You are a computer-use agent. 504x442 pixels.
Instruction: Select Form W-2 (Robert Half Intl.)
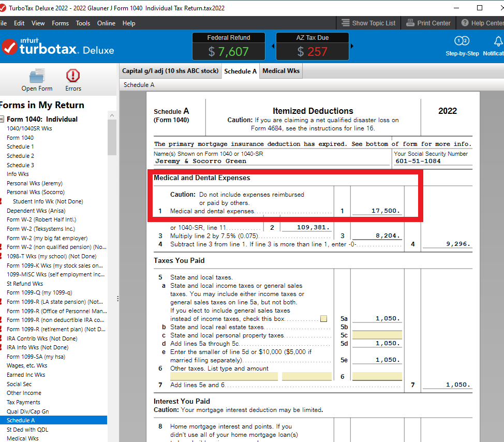(41, 220)
